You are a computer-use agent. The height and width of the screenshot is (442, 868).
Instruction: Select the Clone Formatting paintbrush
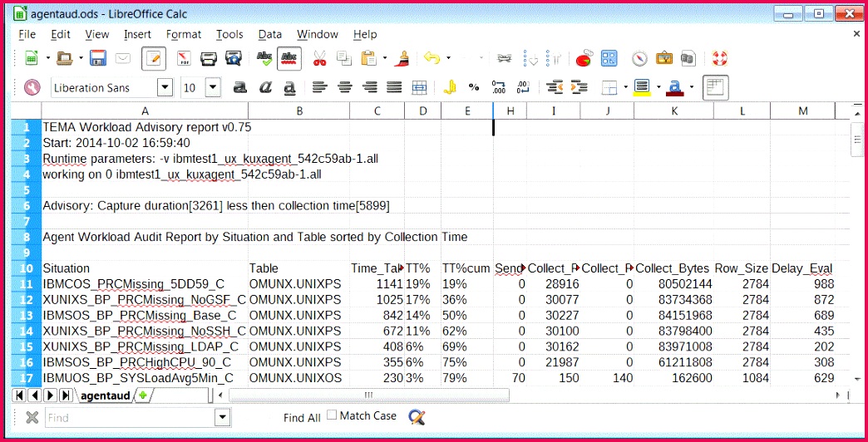click(x=402, y=58)
